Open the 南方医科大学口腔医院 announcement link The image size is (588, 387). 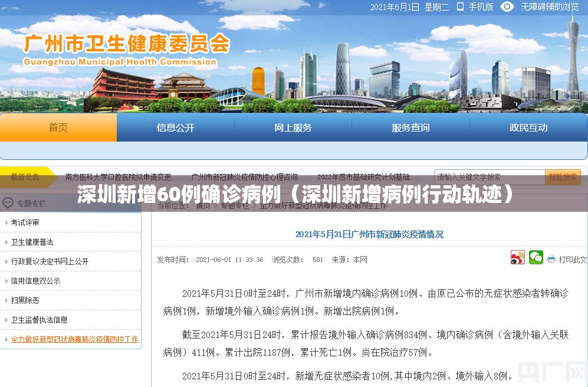pos(123,177)
